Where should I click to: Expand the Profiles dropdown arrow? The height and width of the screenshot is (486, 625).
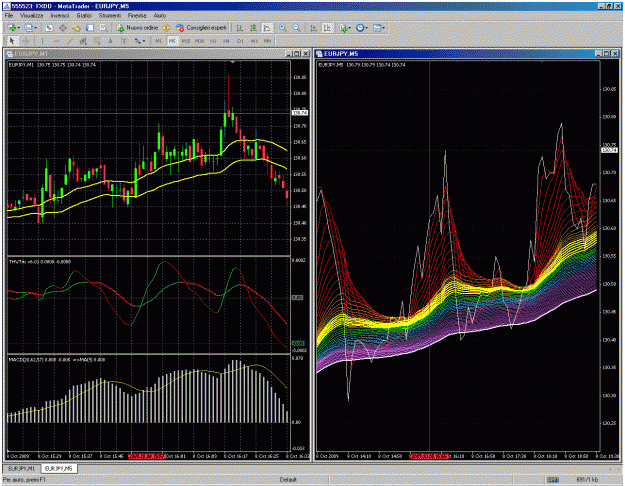tap(35, 28)
